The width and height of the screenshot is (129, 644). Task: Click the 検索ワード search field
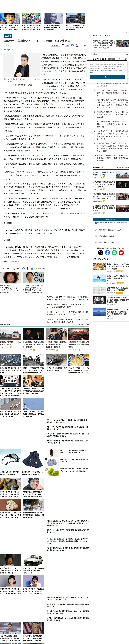coord(109,54)
